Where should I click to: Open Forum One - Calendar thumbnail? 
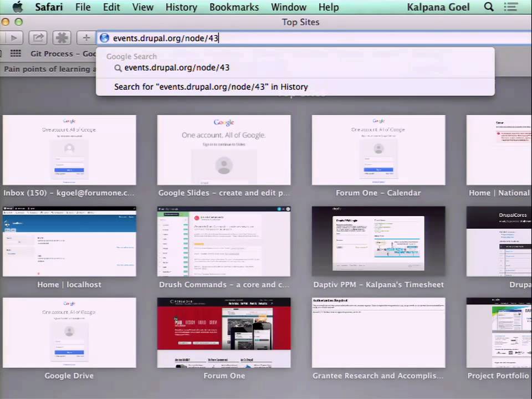coord(378,150)
